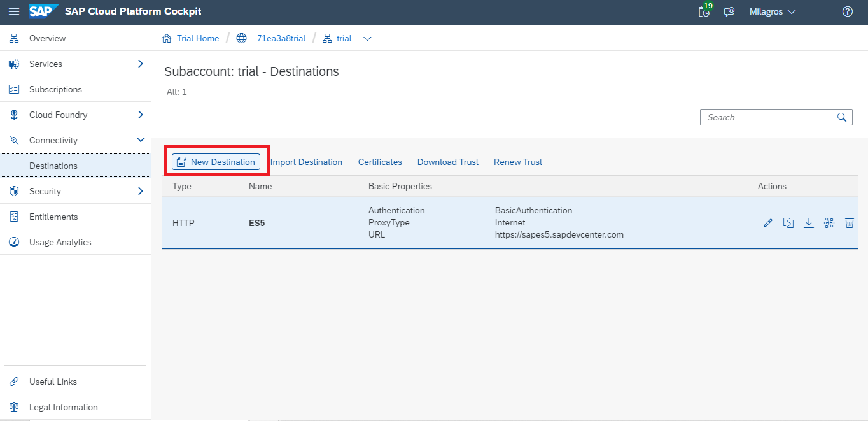Clone the ES5 destination
The image size is (868, 421).
788,223
